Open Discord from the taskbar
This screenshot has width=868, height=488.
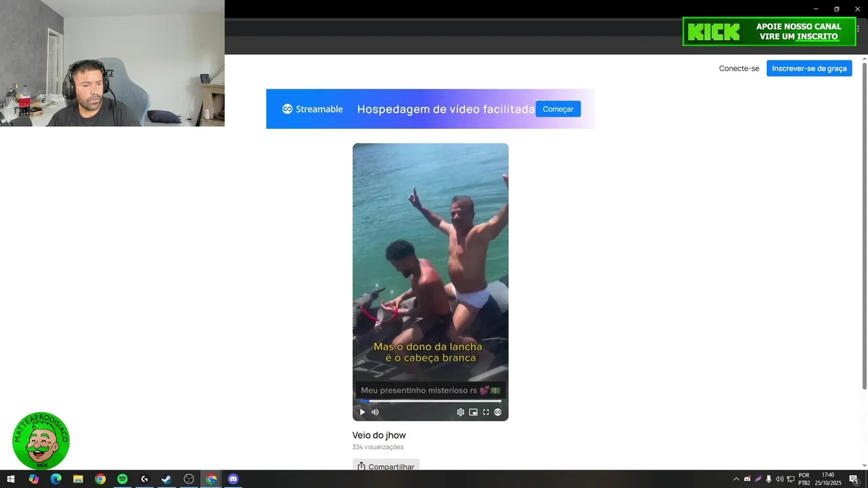233,479
